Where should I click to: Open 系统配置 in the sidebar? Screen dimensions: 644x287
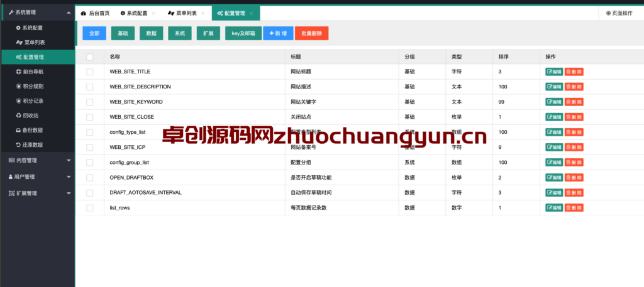pos(38,28)
